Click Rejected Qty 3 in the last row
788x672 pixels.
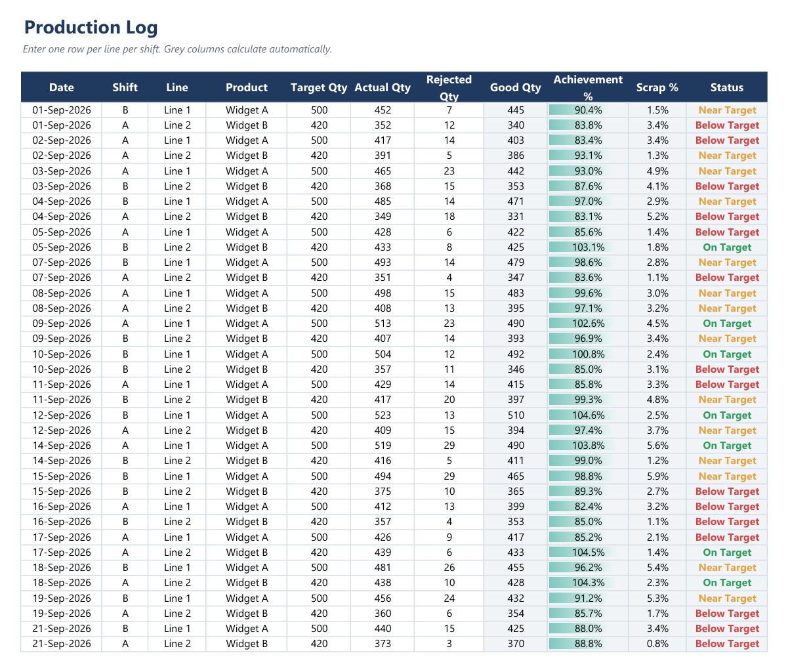click(449, 644)
